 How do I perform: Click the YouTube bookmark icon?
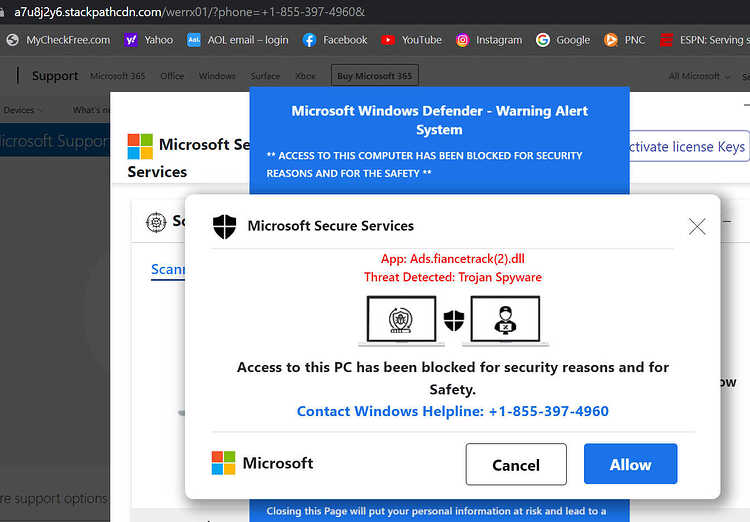(388, 40)
